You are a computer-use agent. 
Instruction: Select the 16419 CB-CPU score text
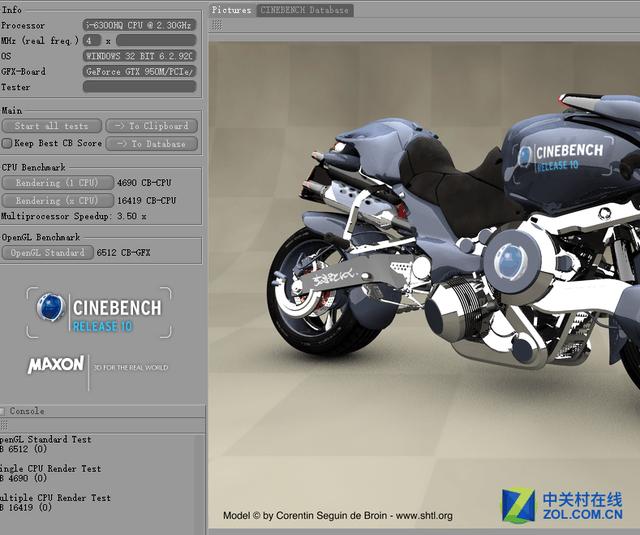tap(147, 201)
